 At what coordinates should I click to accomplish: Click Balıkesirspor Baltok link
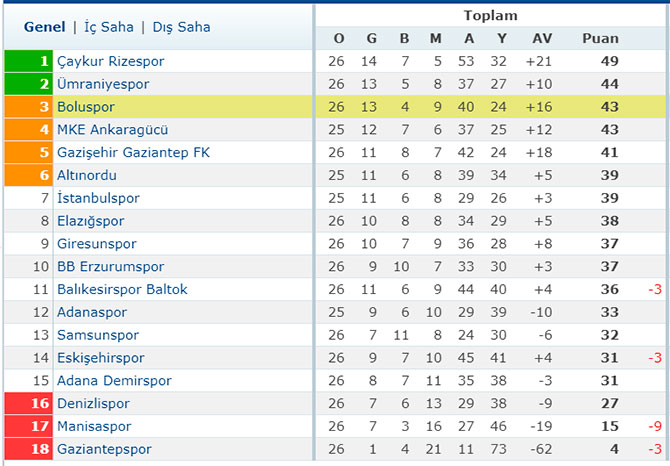click(x=122, y=290)
